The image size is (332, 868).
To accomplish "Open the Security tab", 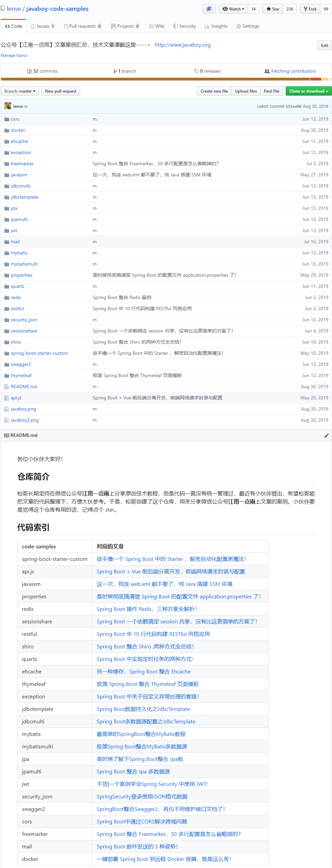I will [x=185, y=26].
